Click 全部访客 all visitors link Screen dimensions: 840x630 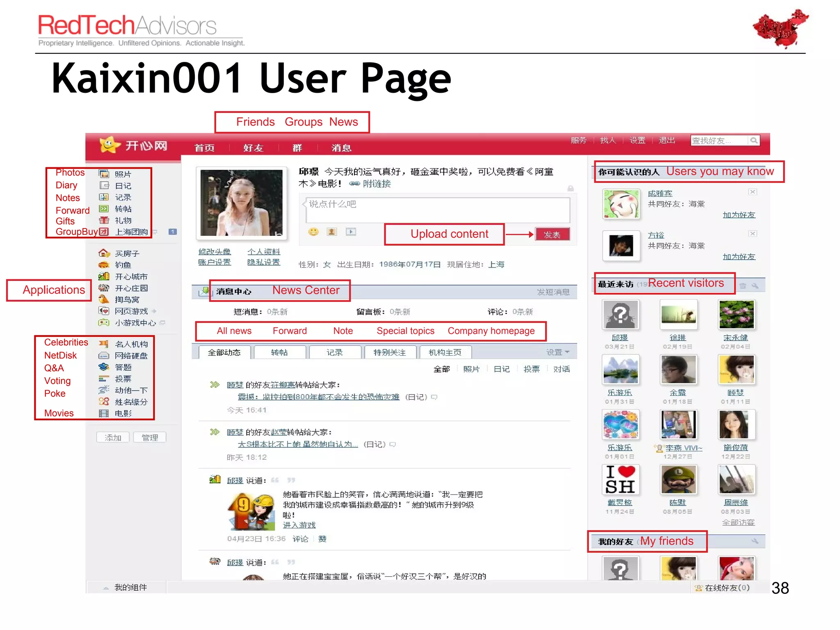(x=738, y=523)
